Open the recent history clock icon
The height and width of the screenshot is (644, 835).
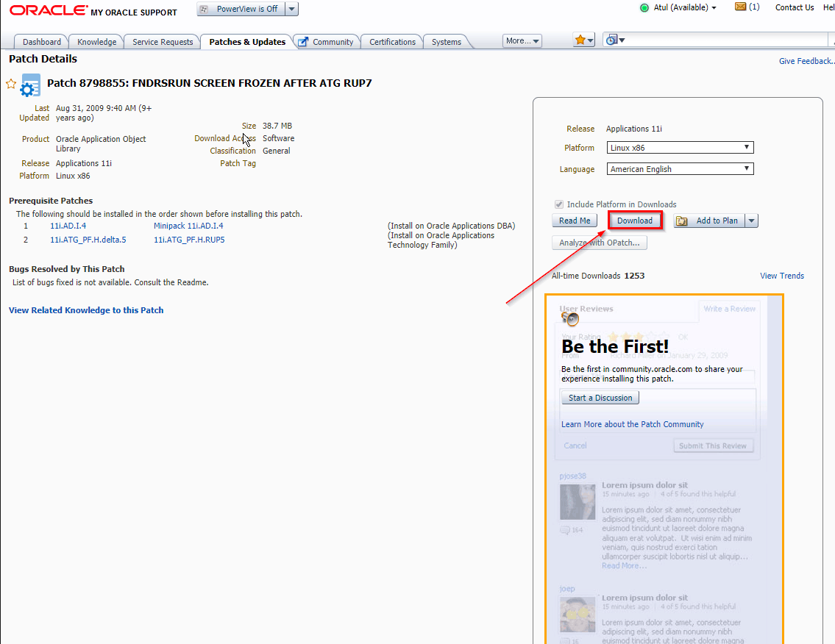click(615, 40)
